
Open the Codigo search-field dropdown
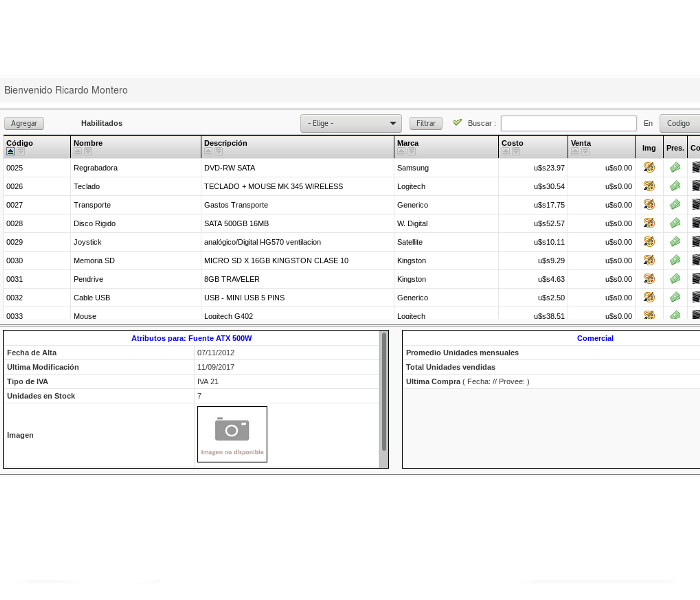click(x=679, y=123)
